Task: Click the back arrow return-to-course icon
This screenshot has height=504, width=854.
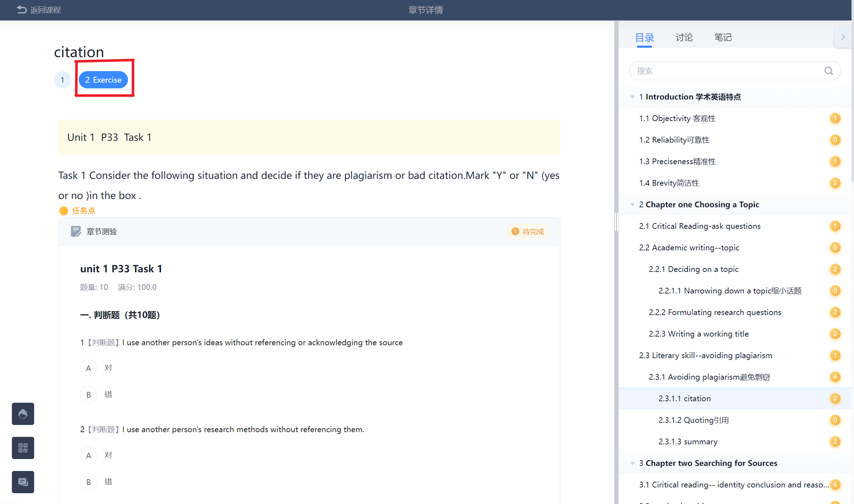Action: 22,10
